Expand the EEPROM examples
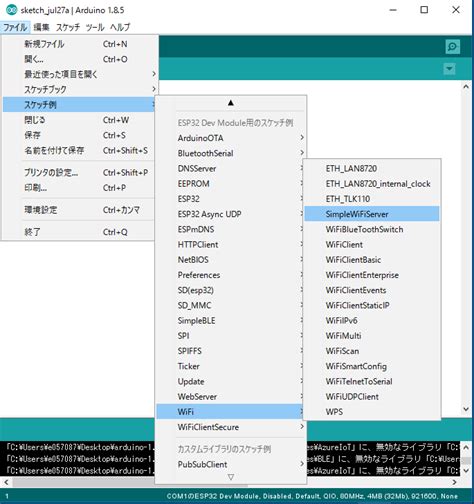 click(x=230, y=184)
